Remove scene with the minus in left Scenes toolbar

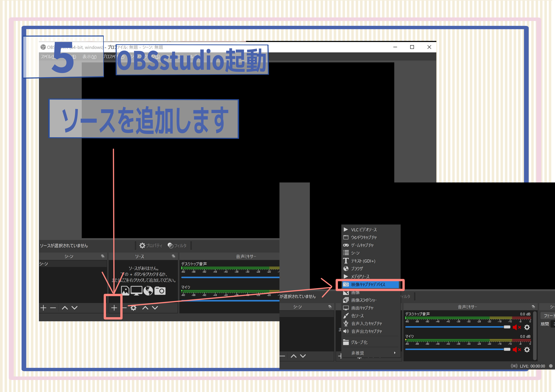[x=53, y=308]
